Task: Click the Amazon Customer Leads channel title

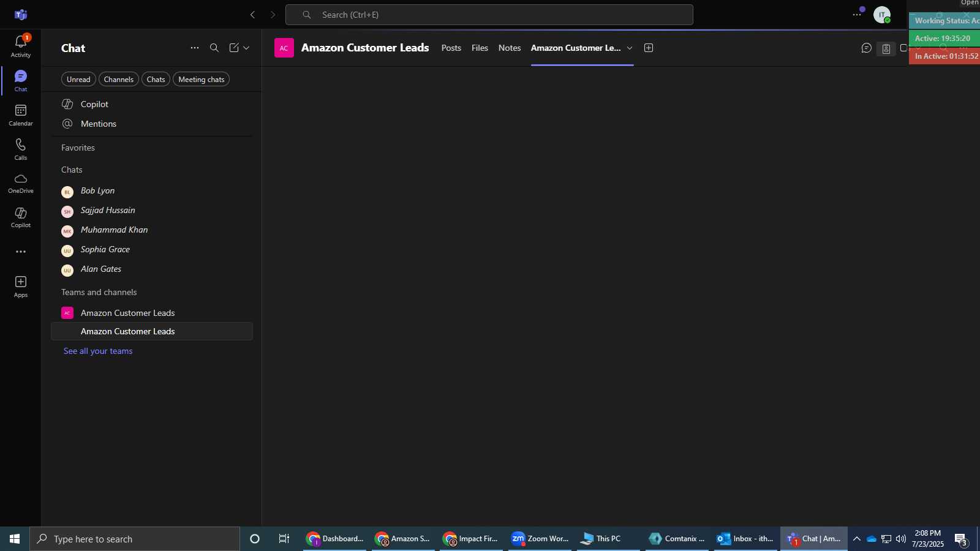Action: (x=365, y=48)
